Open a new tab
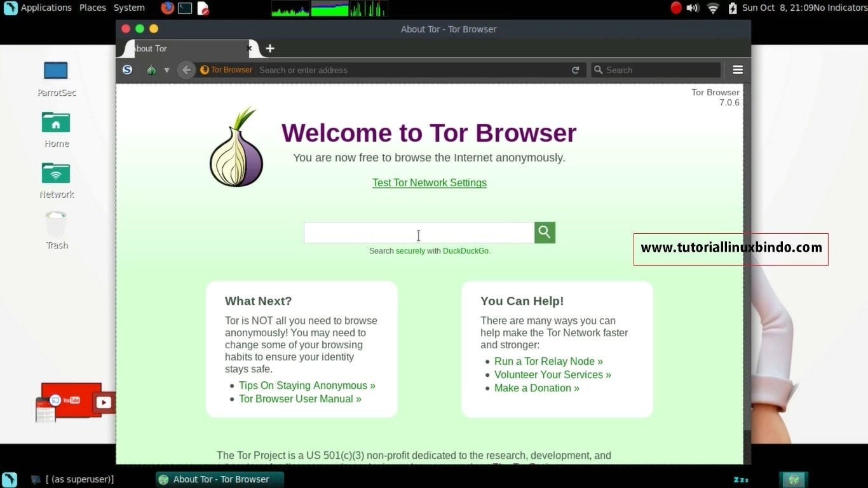The height and width of the screenshot is (488, 868). click(270, 48)
